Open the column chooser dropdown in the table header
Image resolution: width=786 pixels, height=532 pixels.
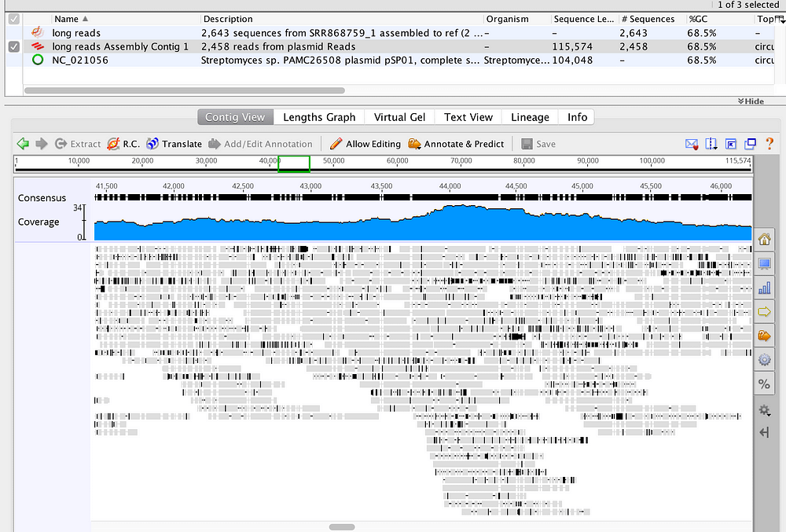pyautogui.click(x=780, y=19)
